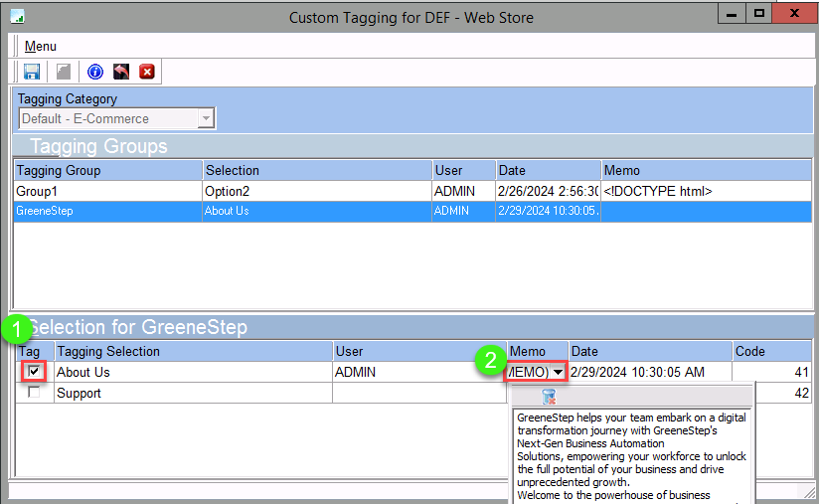
Task: Check the Support tag checkbox
Action: 35,393
